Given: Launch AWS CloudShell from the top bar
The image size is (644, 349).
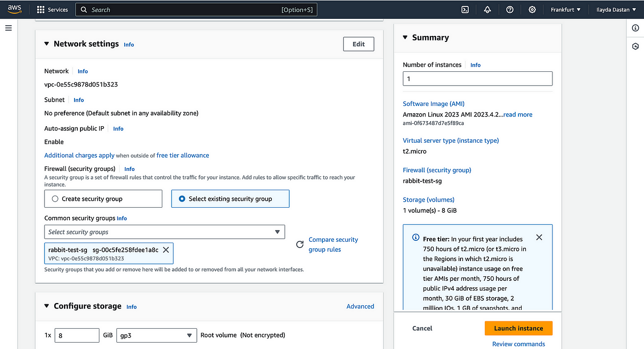Looking at the screenshot, I should coord(465,10).
